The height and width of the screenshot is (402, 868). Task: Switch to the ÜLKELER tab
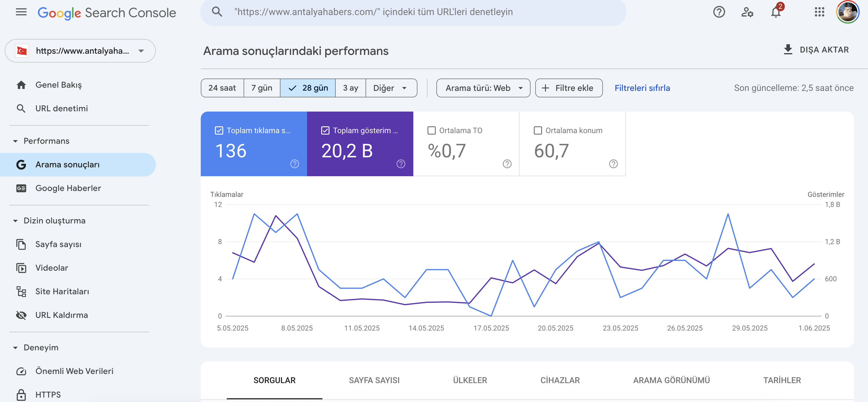click(x=470, y=380)
